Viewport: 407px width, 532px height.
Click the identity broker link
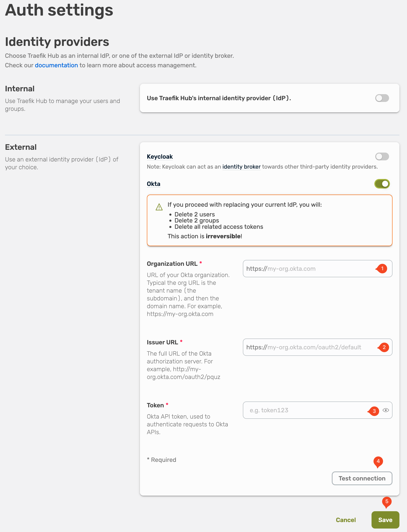[x=241, y=167]
